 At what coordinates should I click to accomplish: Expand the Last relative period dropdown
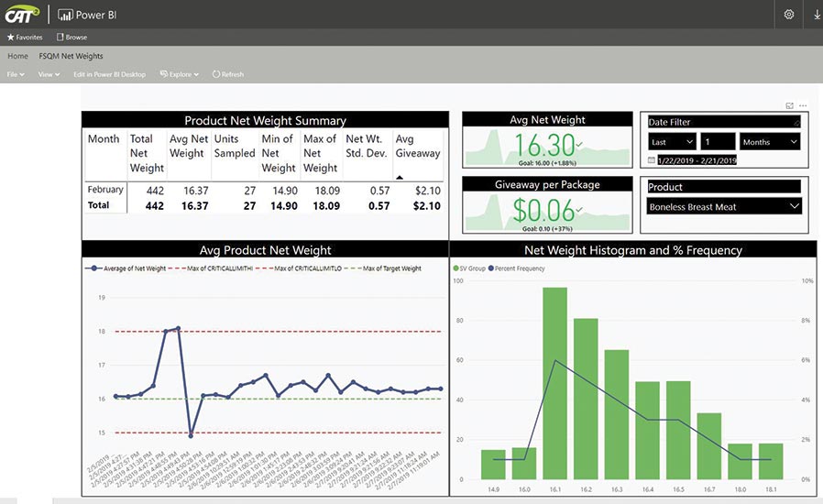click(672, 142)
